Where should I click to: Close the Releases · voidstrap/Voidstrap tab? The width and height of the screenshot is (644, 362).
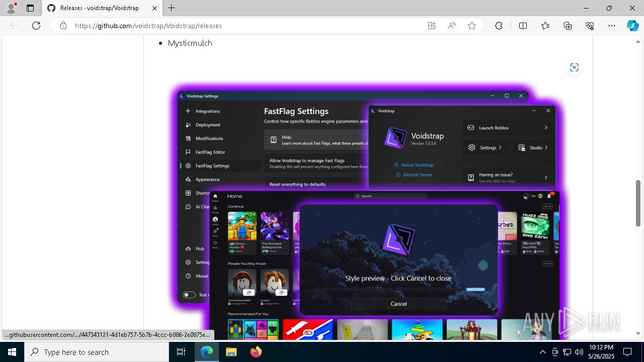pyautogui.click(x=155, y=8)
